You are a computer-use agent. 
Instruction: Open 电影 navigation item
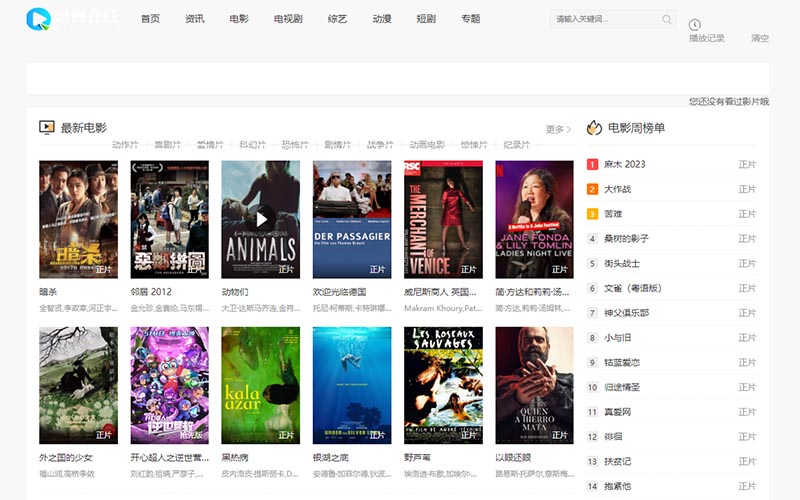pos(239,19)
